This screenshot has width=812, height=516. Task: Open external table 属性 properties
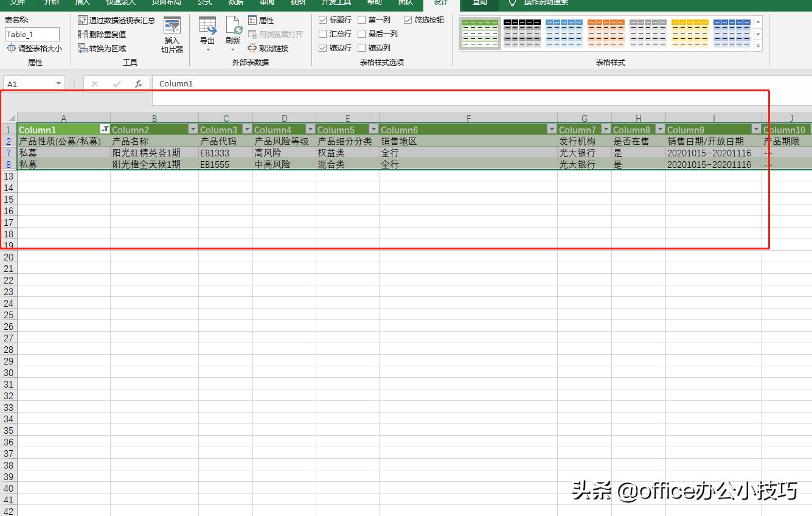click(x=261, y=20)
